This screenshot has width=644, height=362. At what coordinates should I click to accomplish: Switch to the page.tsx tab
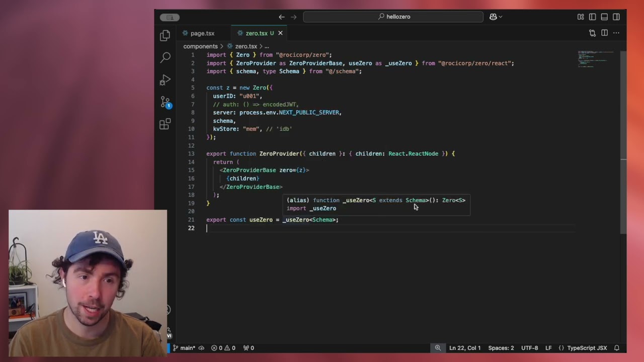(x=202, y=33)
